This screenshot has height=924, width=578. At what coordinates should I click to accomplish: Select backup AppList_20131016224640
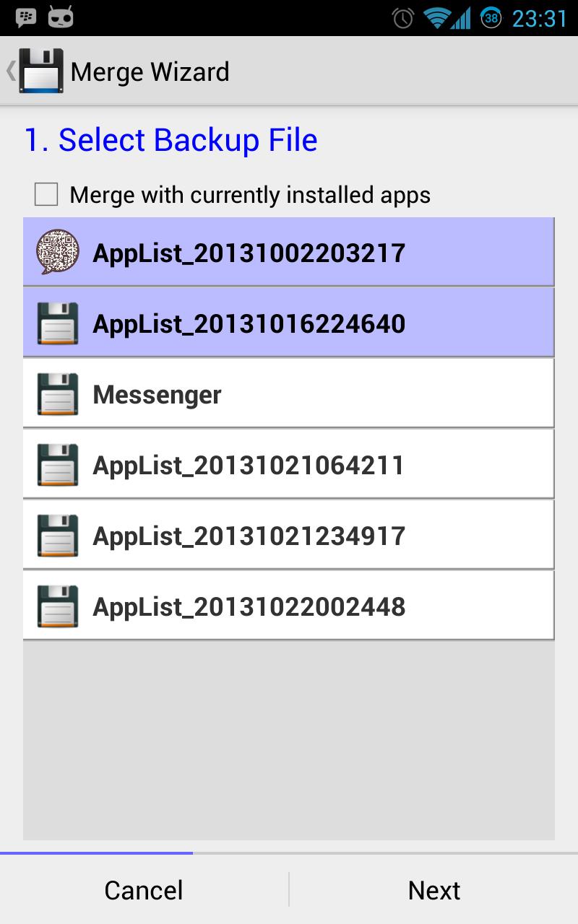(289, 323)
